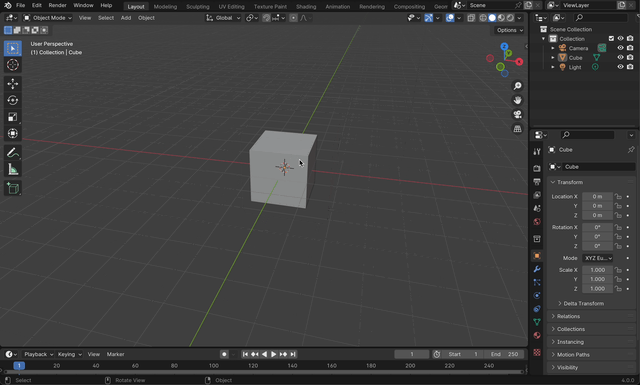Open the Playback menu
The image size is (640, 385).
coord(38,354)
